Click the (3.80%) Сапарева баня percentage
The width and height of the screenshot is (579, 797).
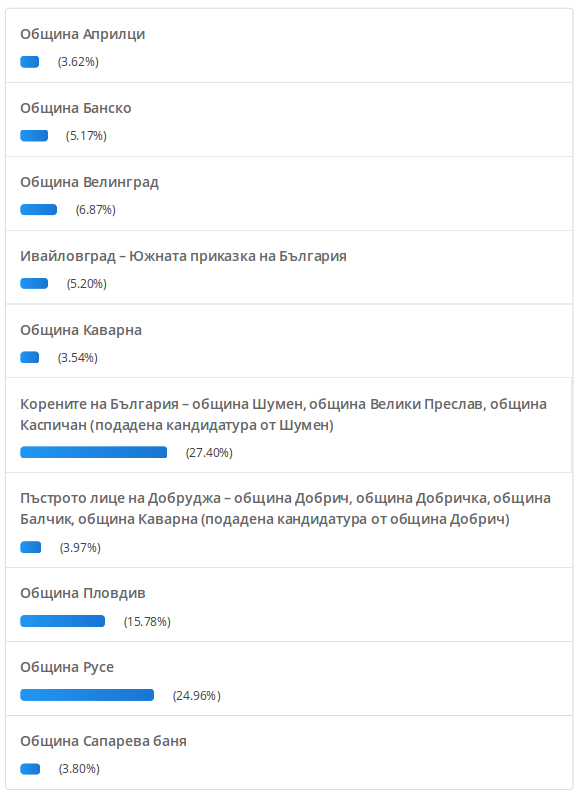pyautogui.click(x=79, y=769)
